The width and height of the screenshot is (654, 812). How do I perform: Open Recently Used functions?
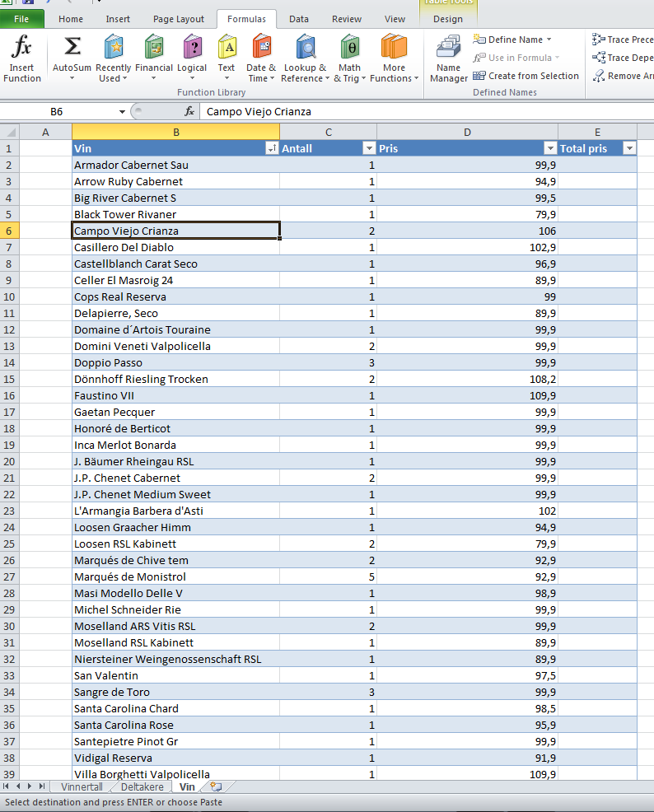(x=114, y=58)
